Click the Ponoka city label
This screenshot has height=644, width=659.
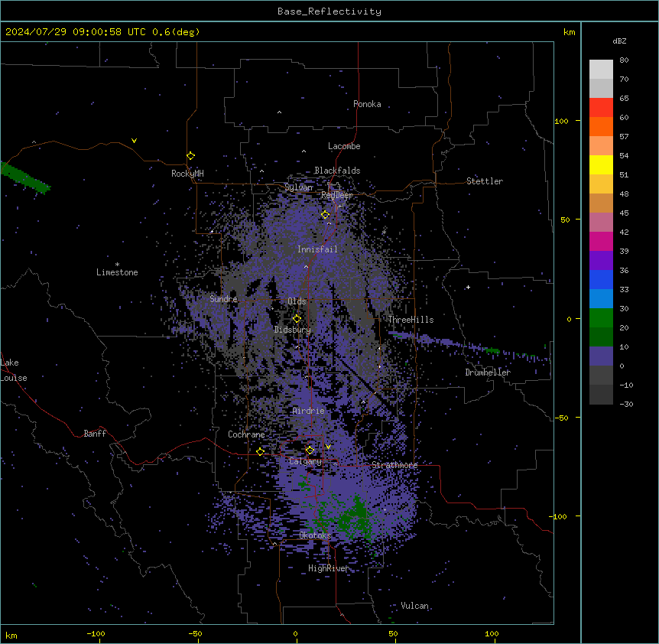367,104
